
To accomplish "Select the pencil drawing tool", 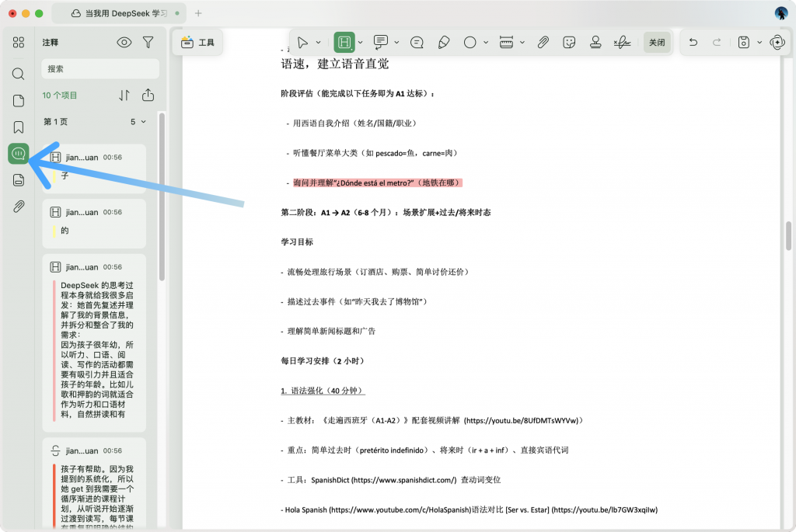I will [x=444, y=42].
